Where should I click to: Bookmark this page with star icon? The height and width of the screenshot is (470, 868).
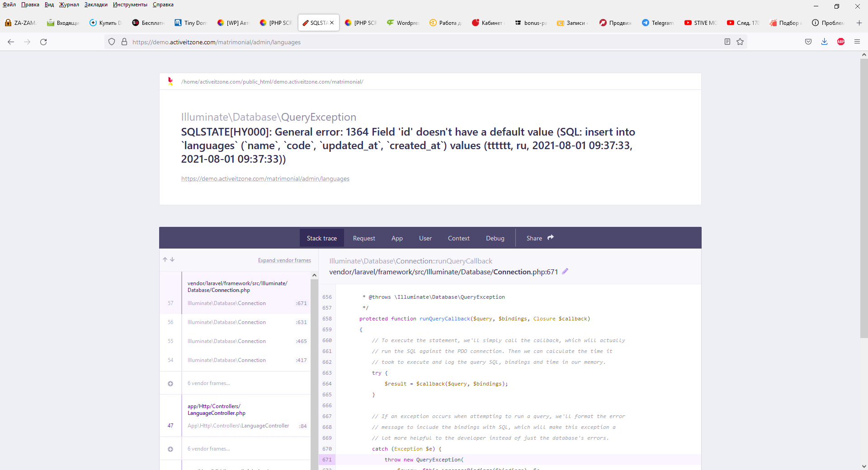coord(740,42)
